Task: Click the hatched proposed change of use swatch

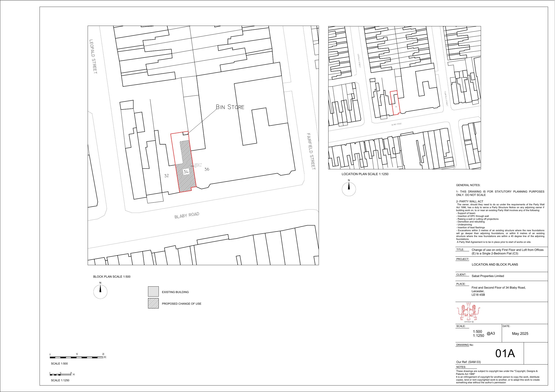Action: click(153, 303)
